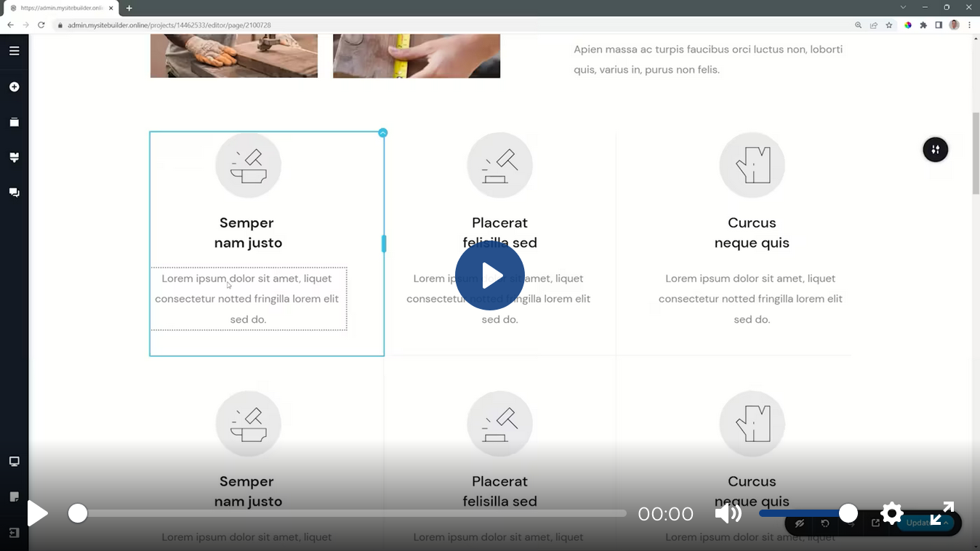This screenshot has width=980, height=551.
Task: Open the chat comments icon in sidebar
Action: [14, 193]
